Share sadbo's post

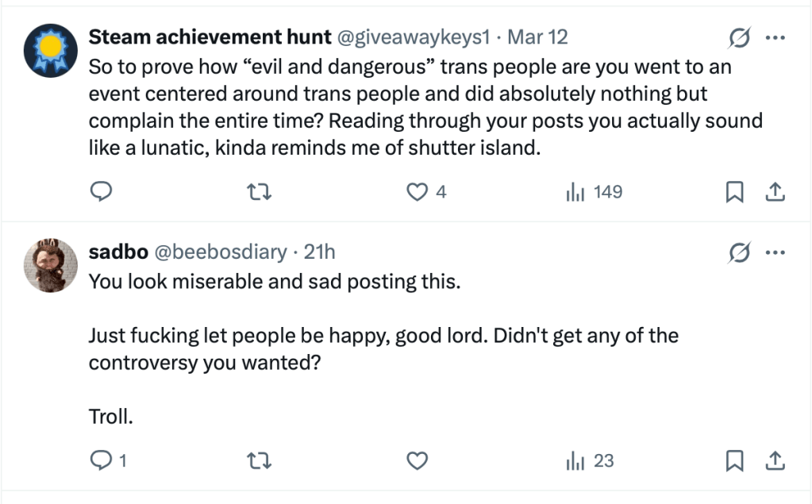[776, 460]
